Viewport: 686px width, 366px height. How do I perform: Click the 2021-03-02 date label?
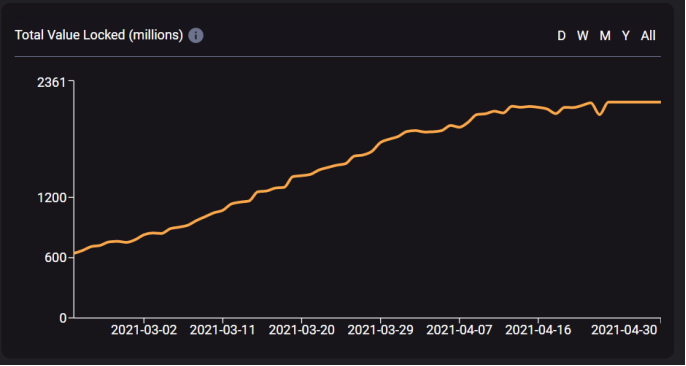(144, 330)
